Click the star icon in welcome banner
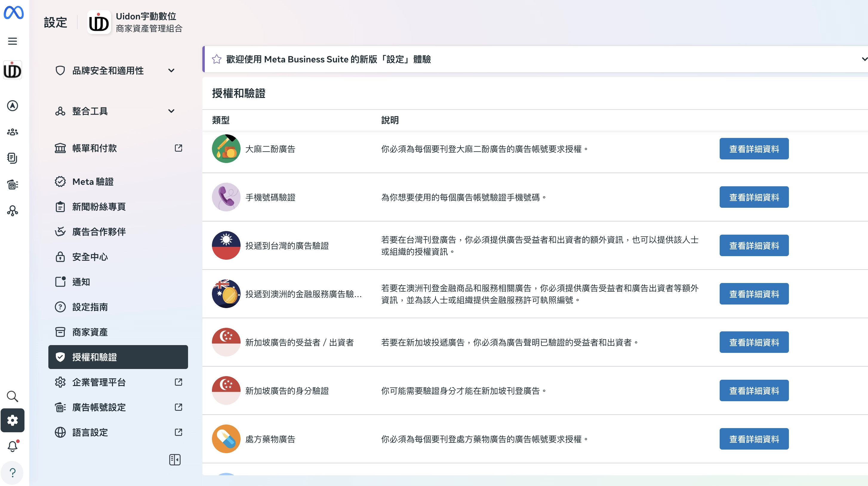868x486 pixels. (217, 59)
